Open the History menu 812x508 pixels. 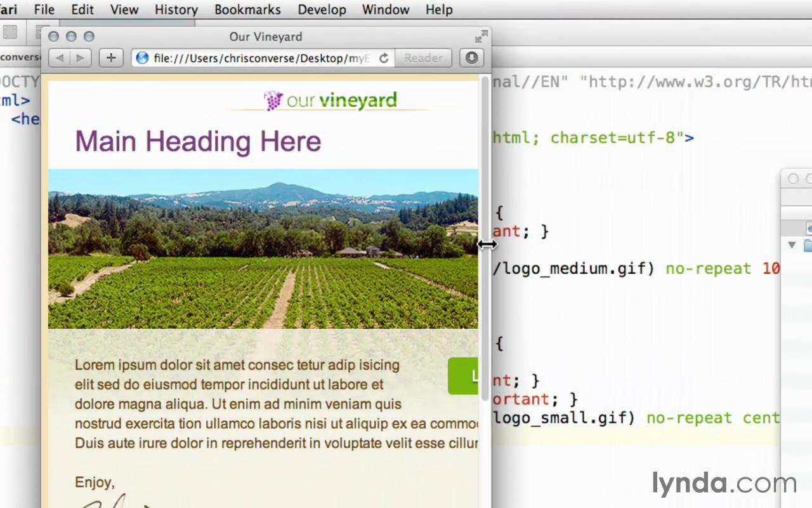tap(176, 10)
